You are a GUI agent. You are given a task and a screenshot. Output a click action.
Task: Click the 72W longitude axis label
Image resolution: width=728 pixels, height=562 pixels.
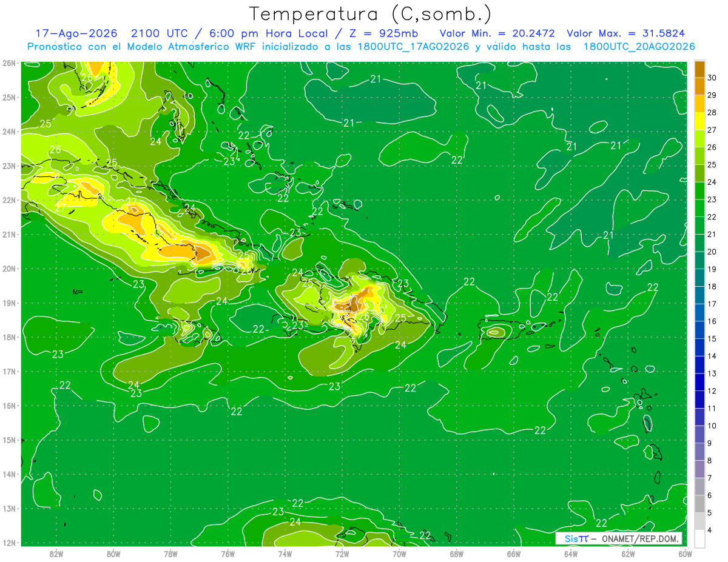(342, 554)
